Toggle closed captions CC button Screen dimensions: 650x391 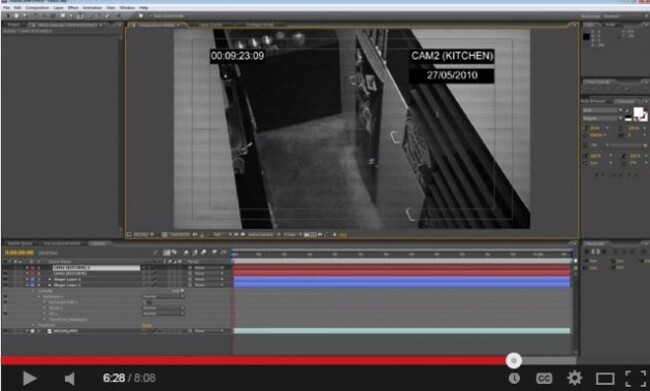[x=544, y=378]
